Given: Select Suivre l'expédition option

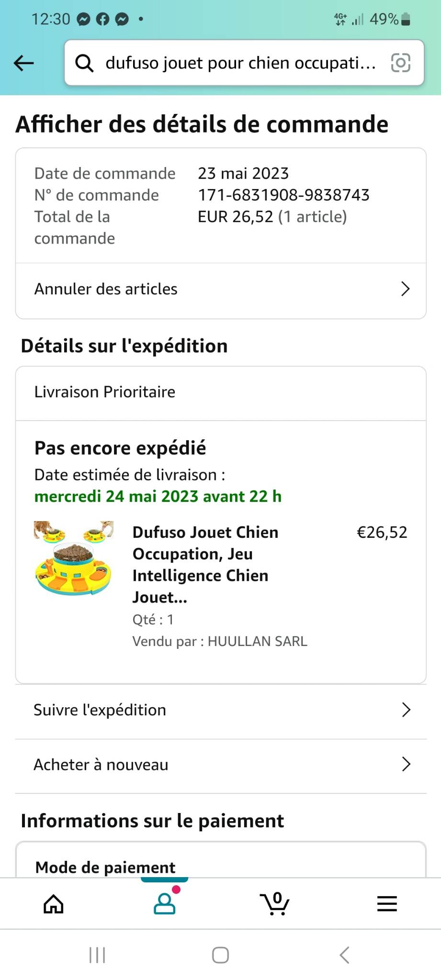Looking at the screenshot, I should [x=100, y=710].
